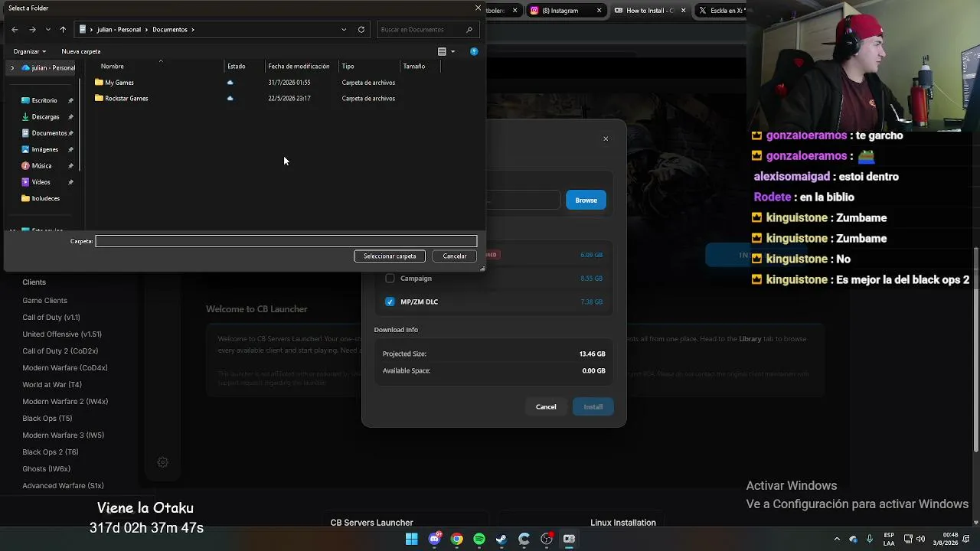Open Documentos in the navigation pane

(x=49, y=133)
